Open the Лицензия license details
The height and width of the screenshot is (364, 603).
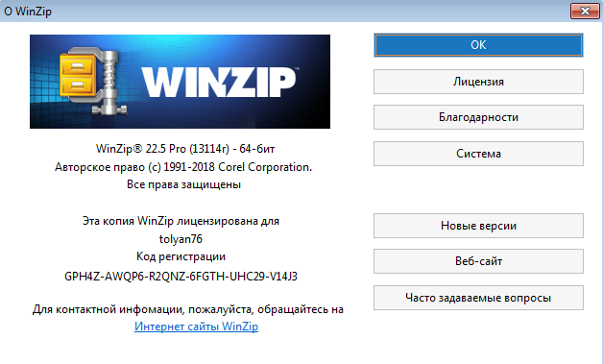(x=478, y=82)
